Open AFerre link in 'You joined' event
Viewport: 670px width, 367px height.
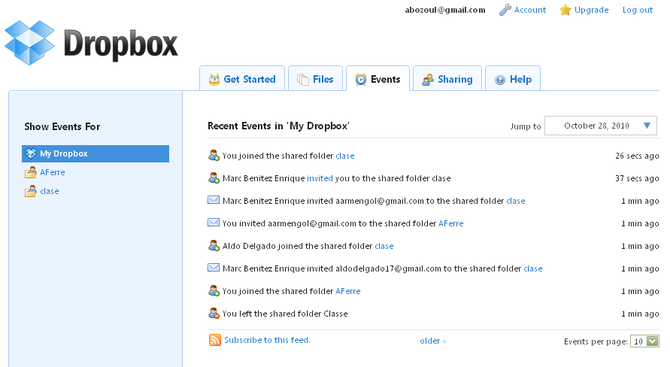point(348,291)
